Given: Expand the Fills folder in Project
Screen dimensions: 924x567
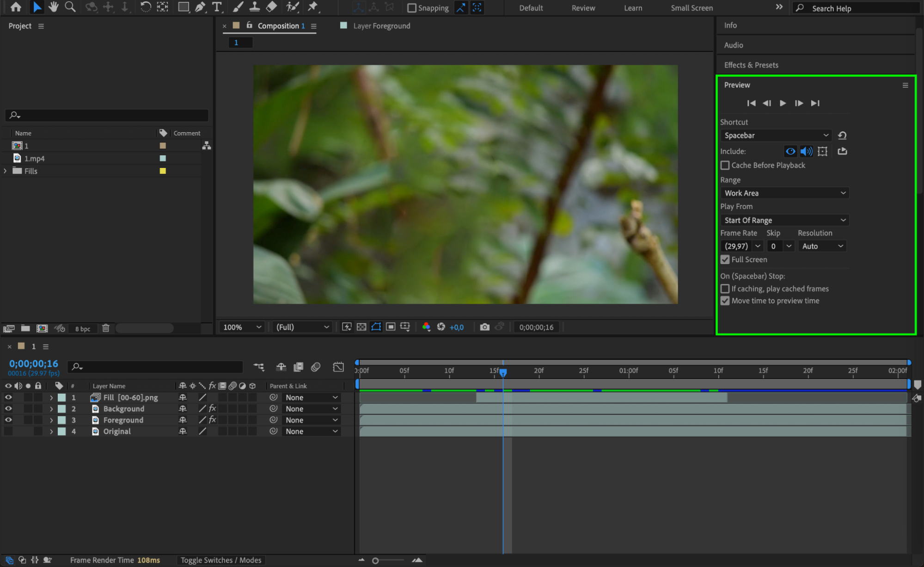Looking at the screenshot, I should pos(5,171).
